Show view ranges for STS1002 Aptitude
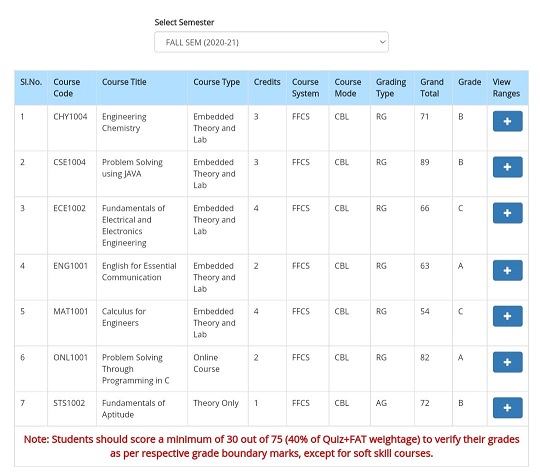The width and height of the screenshot is (540, 473). pos(507,408)
